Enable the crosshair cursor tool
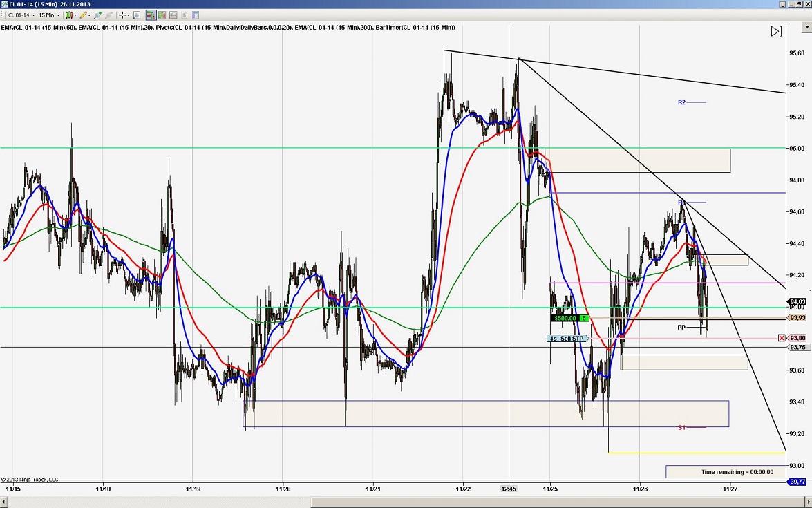Viewport: 812px width, 508px height. 121,15
